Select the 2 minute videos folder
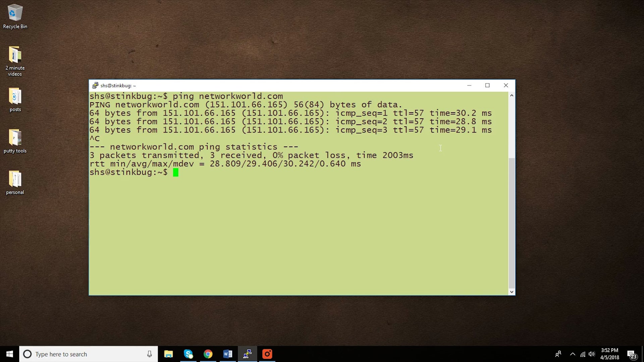 click(15, 61)
